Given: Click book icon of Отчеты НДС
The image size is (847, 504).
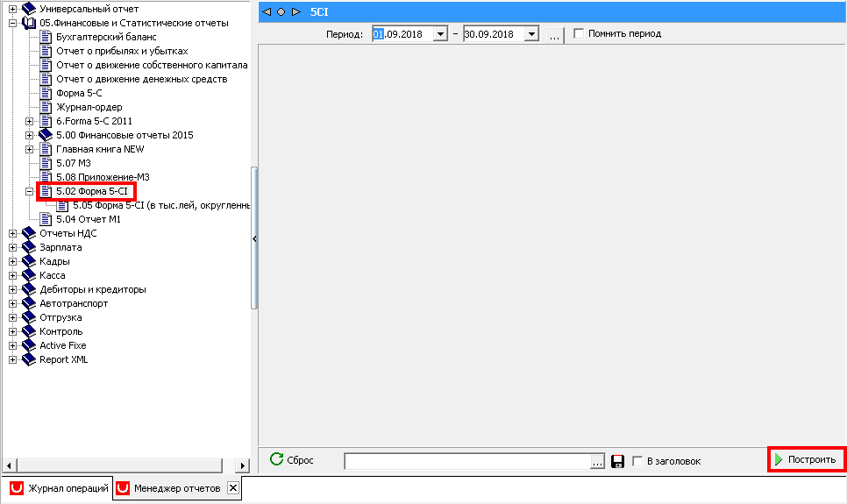Looking at the screenshot, I should tap(29, 233).
